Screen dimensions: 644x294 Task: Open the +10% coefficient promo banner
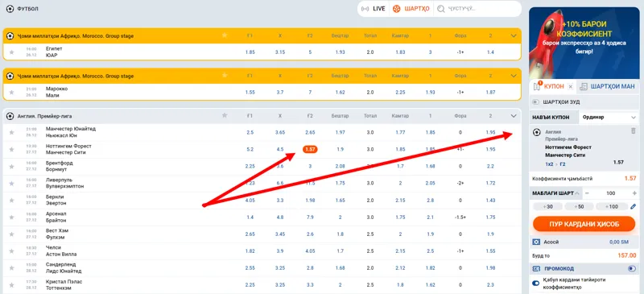click(584, 43)
